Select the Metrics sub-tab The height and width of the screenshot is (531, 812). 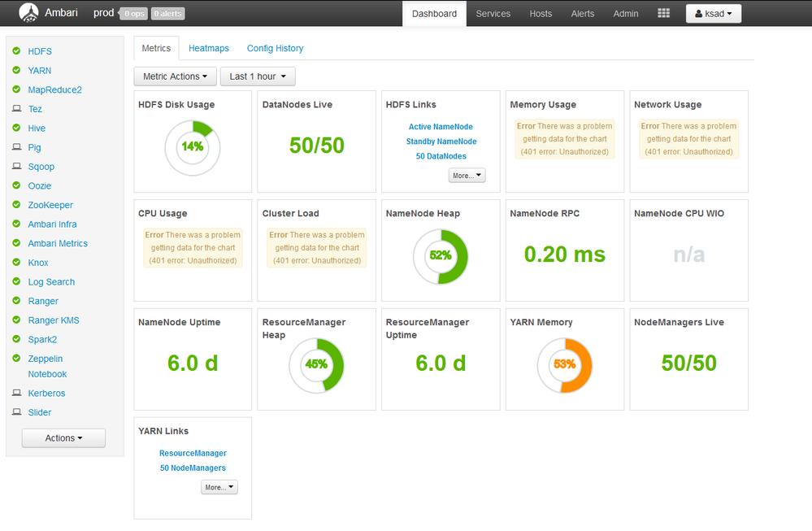point(156,48)
